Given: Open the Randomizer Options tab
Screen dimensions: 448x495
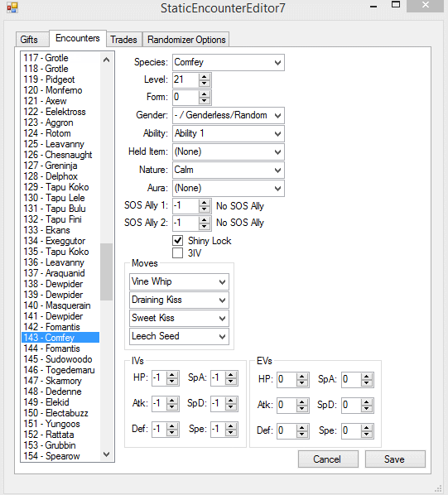Looking at the screenshot, I should click(x=186, y=40).
